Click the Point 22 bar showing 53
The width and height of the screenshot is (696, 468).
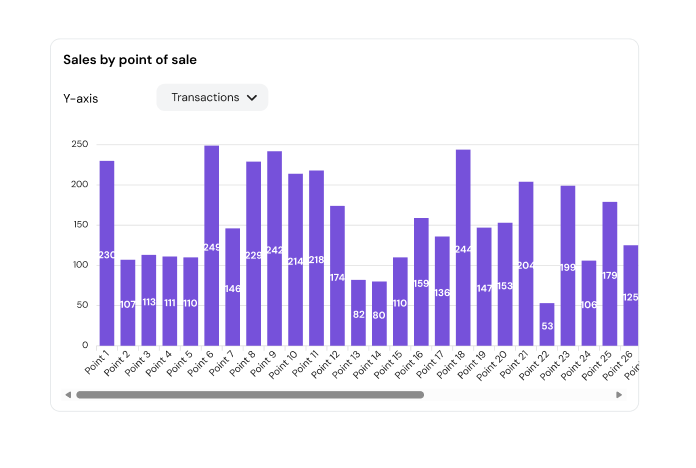547,324
